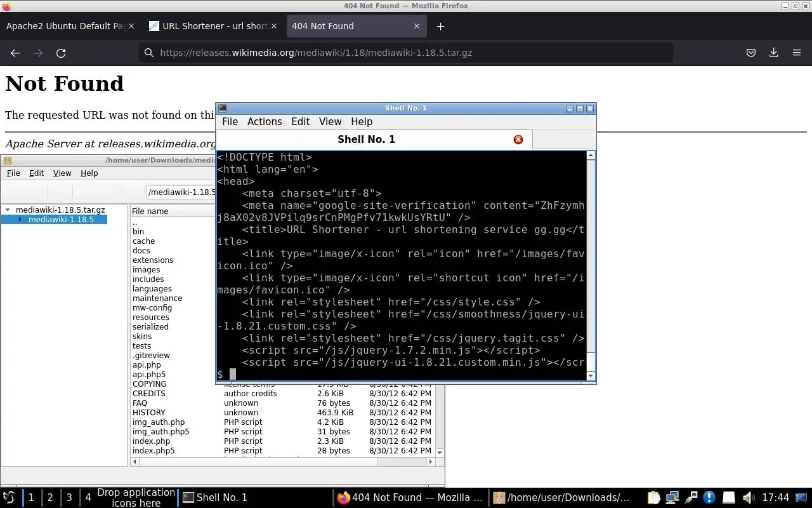The image size is (812, 508).
Task: Select the api.php file
Action: [147, 365]
